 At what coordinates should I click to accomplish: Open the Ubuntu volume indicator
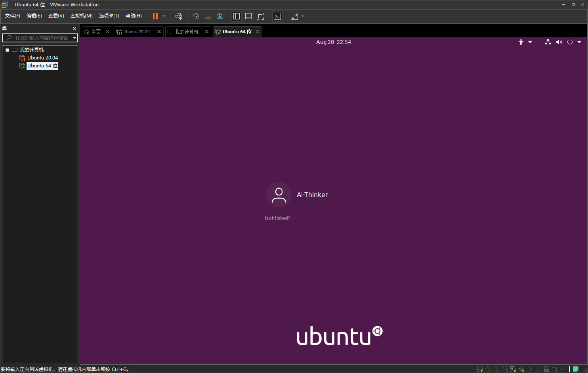(559, 42)
